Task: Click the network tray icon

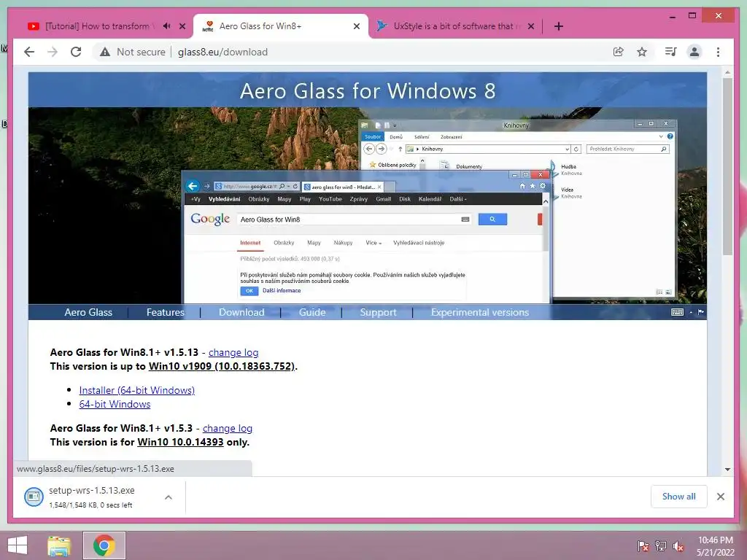Action: pyautogui.click(x=661, y=545)
